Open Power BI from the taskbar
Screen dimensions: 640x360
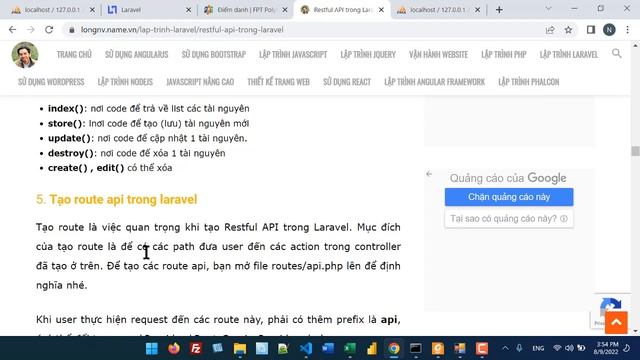click(372, 349)
